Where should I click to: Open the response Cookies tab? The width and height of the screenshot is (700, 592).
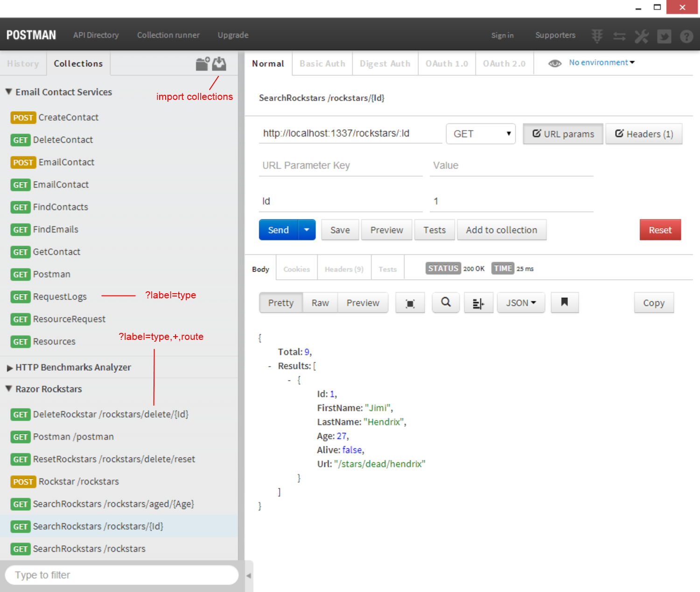coord(297,269)
